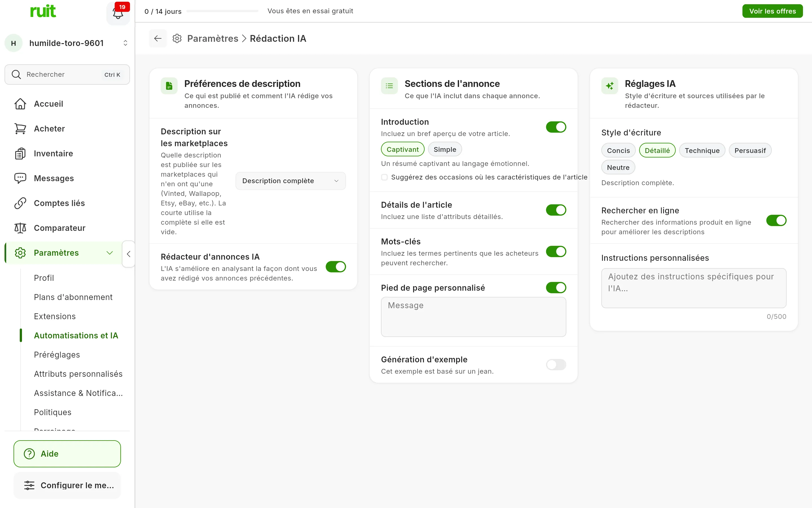Image resolution: width=812 pixels, height=508 pixels.
Task: Expand the humilde-toro-9601 account switcher
Action: point(125,43)
